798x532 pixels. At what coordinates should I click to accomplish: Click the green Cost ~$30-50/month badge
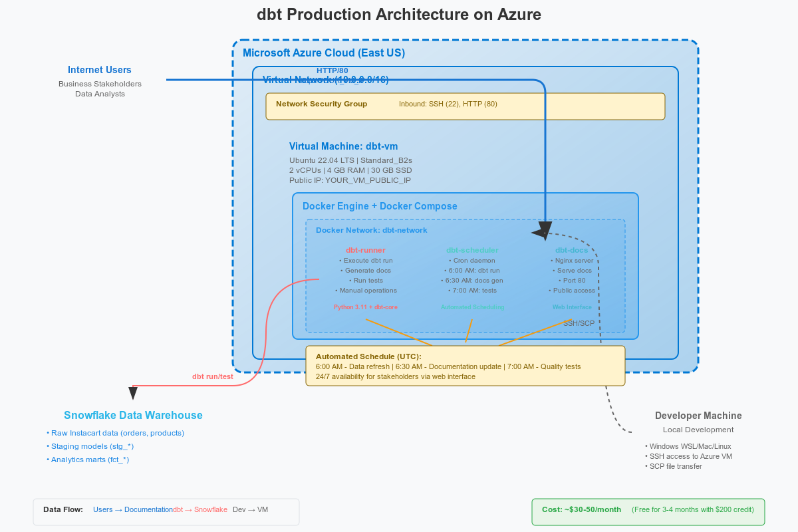[648, 511]
